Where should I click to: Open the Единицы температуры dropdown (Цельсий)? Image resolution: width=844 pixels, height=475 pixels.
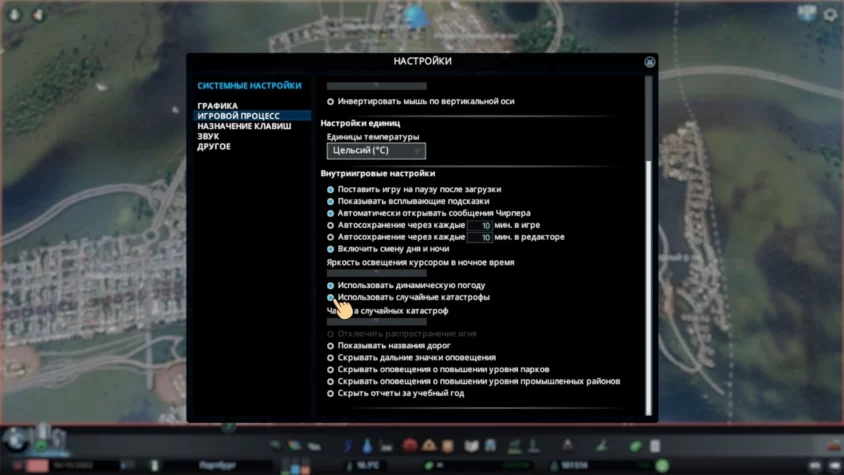tap(376, 151)
